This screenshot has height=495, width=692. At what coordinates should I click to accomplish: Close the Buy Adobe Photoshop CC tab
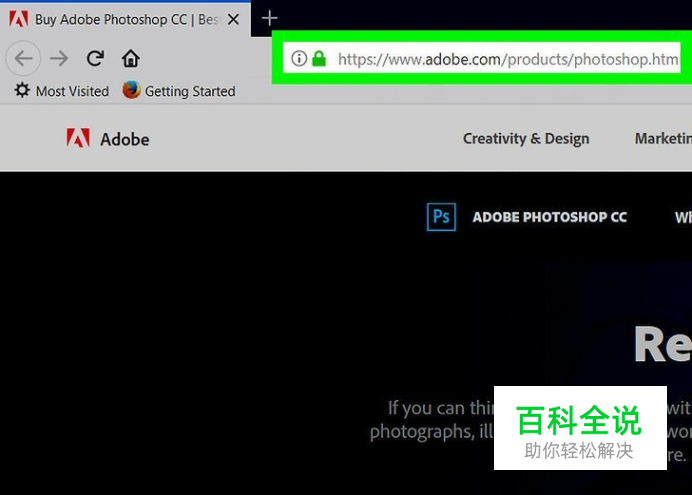point(233,19)
